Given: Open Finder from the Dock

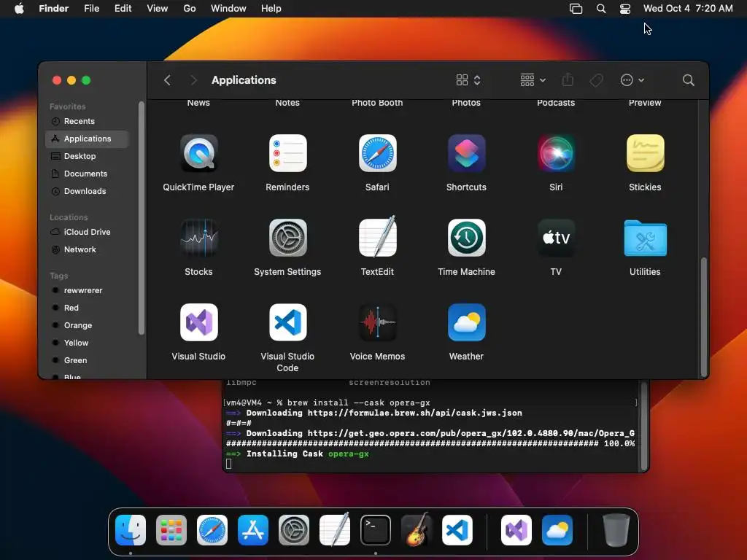Looking at the screenshot, I should click(131, 530).
